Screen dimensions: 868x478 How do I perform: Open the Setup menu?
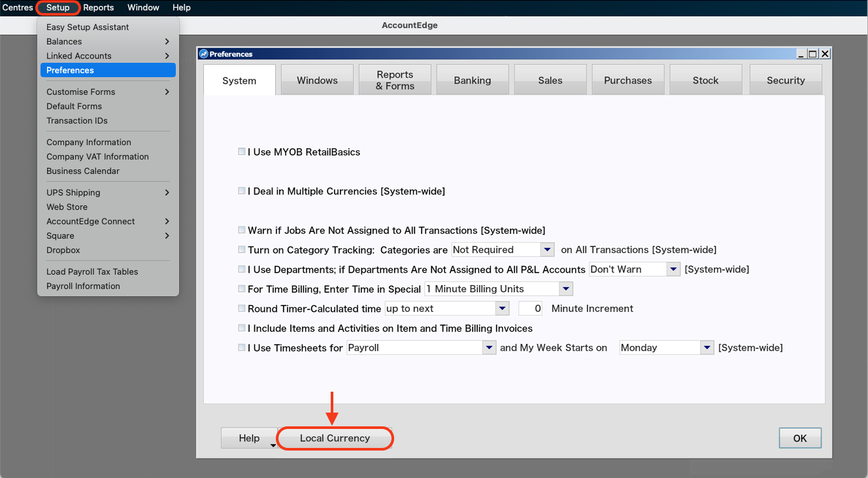(58, 7)
